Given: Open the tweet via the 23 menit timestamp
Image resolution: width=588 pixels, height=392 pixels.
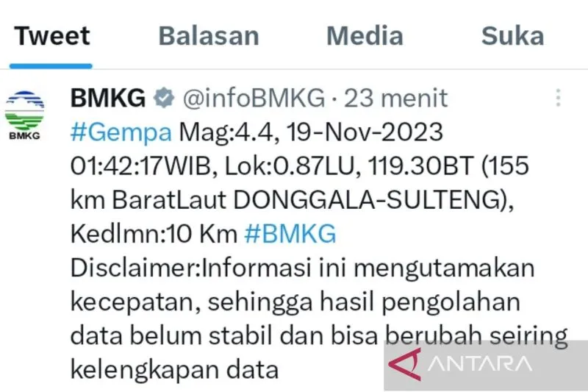Looking at the screenshot, I should pos(396,98).
